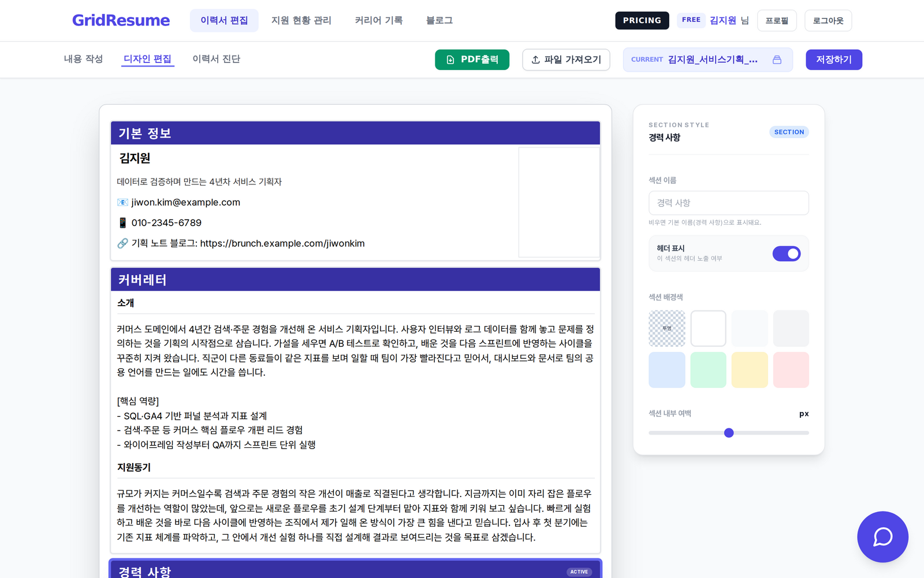The height and width of the screenshot is (578, 924).
Task: Click the ACTIVE badge on 경력 사항
Action: coord(579,572)
